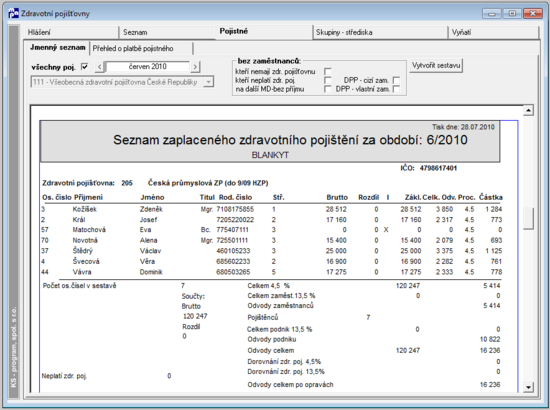The image size is (550, 410).
Task: Click the vertical scrollbar thumb
Action: coord(528,219)
